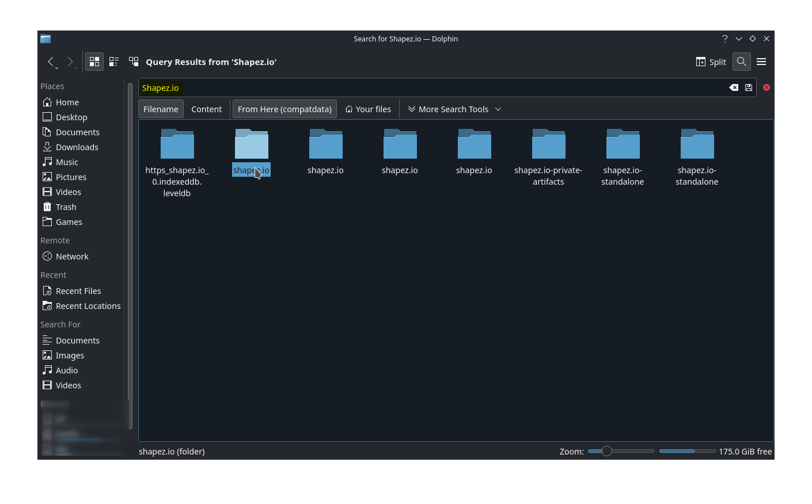This screenshot has height=504, width=812.
Task: Switch to Compact view mode
Action: (x=114, y=62)
